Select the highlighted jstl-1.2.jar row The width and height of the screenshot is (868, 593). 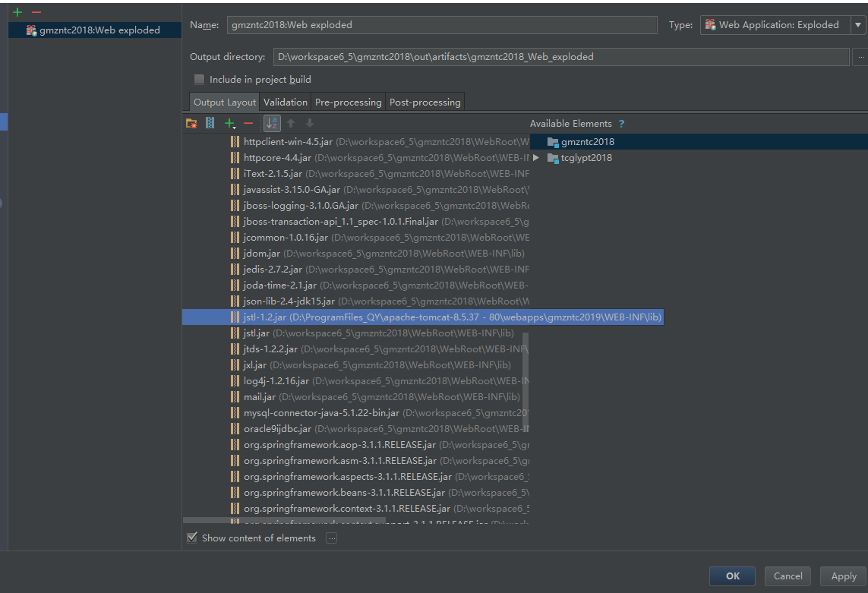tap(423, 317)
